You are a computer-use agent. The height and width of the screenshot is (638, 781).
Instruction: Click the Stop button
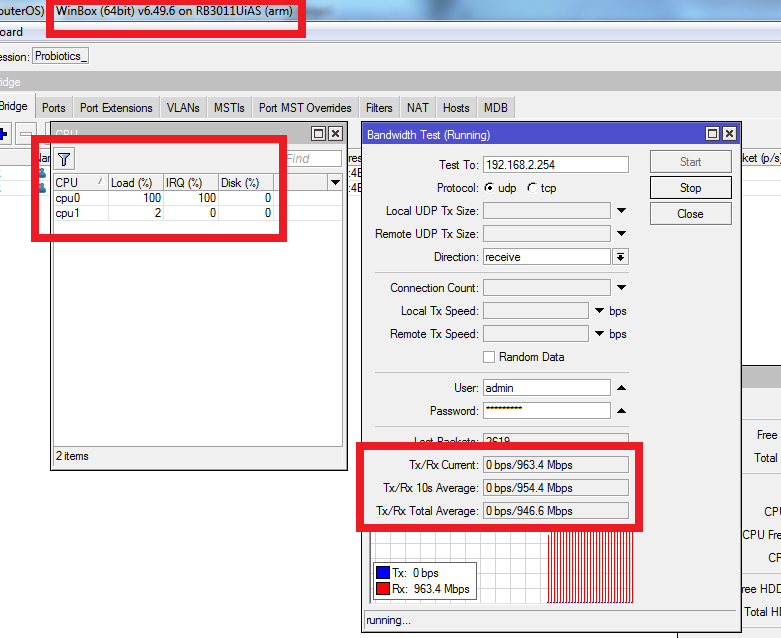[690, 188]
